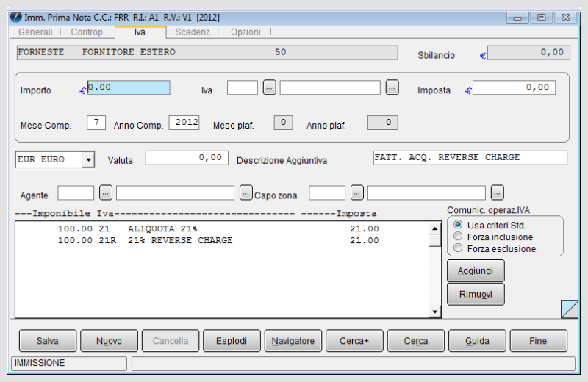588x382 pixels.
Task: Select the 21% REVERSE CHARGE list row
Action: pos(222,240)
